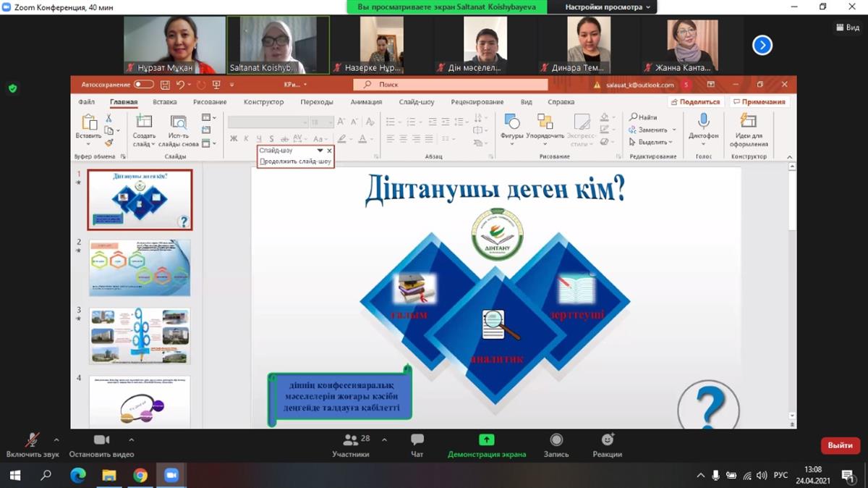The width and height of the screenshot is (868, 488).
Task: Unmute with the Включить звук microphone
Action: 33,440
